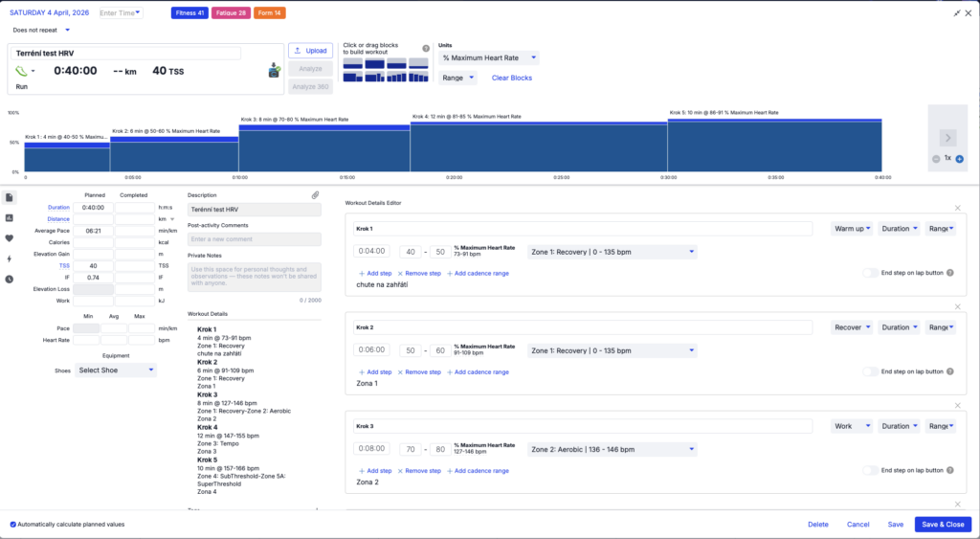Open the clock icon in sidebar
This screenshot has width=980, height=539.
coord(10,280)
